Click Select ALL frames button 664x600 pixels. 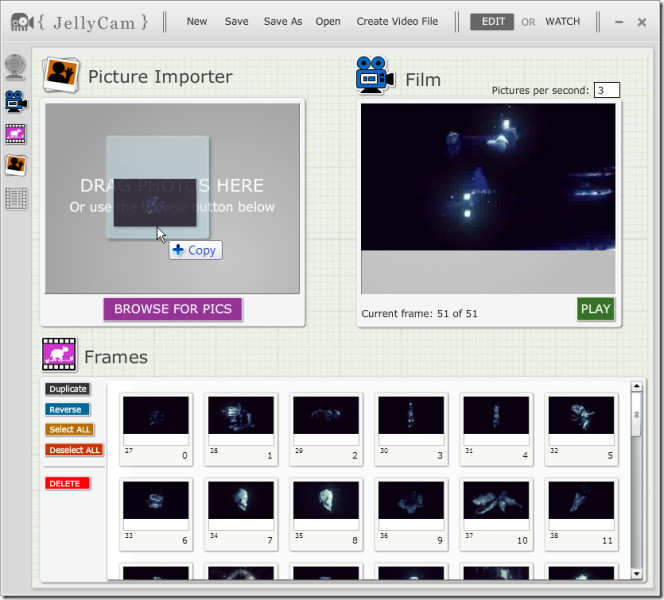69,429
